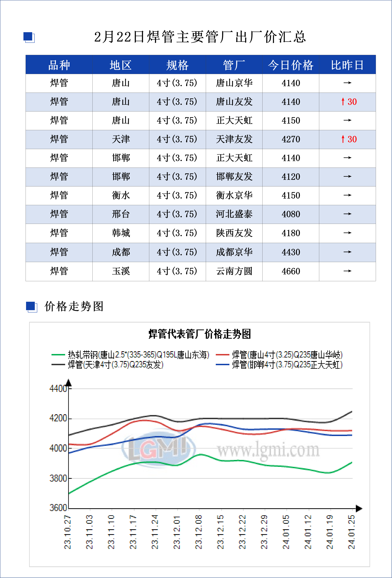Click the 焊管代表管厂价格走势图 chart title
Screen dimensions: 392x578
[200, 334]
